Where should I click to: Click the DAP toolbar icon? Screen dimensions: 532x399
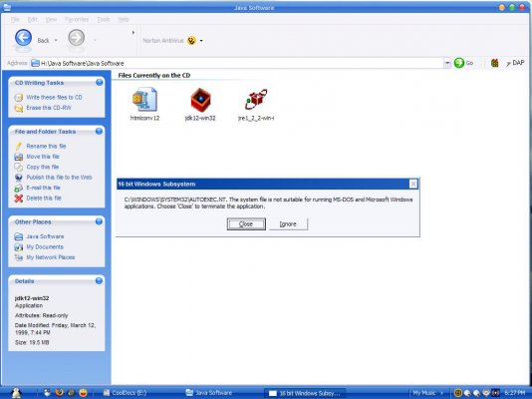coord(515,63)
